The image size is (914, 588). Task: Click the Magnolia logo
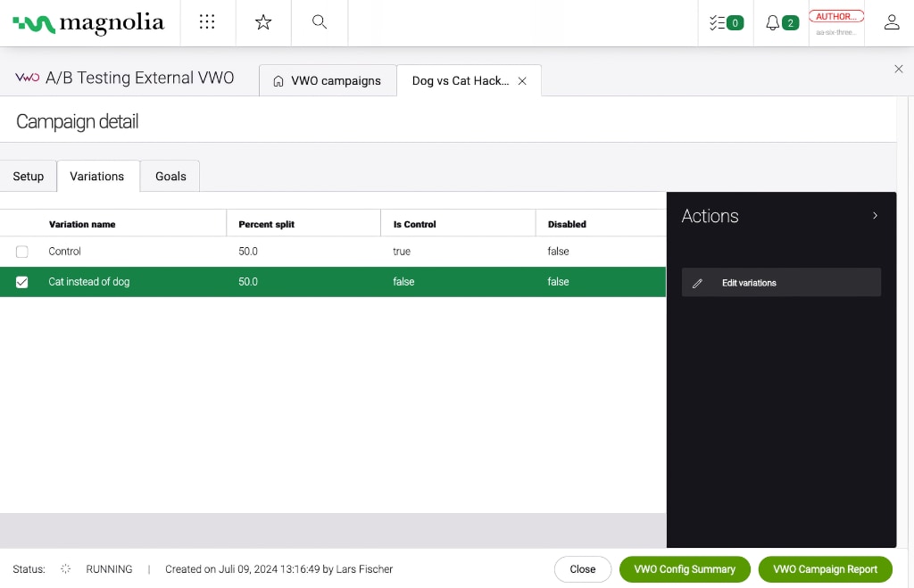pyautogui.click(x=89, y=23)
